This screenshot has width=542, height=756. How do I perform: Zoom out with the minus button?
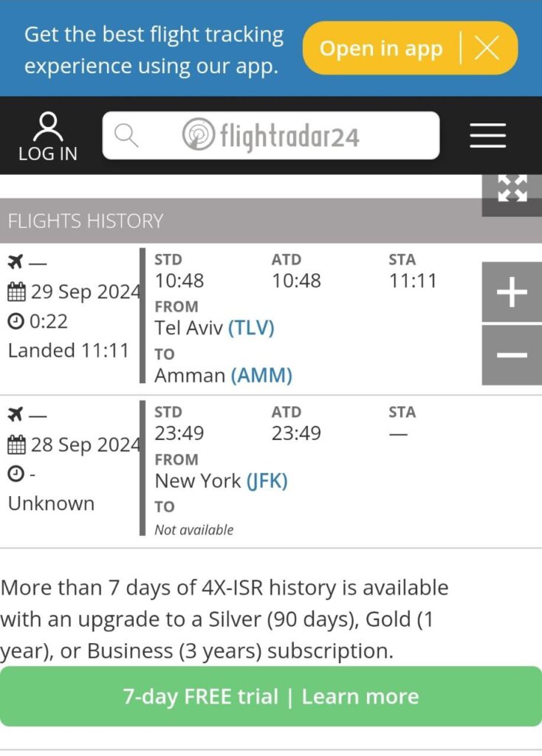512,355
